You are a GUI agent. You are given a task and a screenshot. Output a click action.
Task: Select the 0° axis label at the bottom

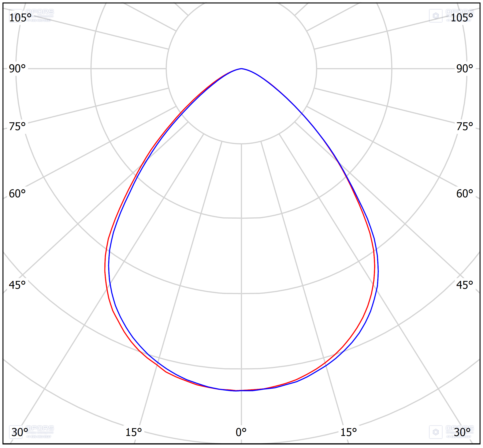point(241,432)
